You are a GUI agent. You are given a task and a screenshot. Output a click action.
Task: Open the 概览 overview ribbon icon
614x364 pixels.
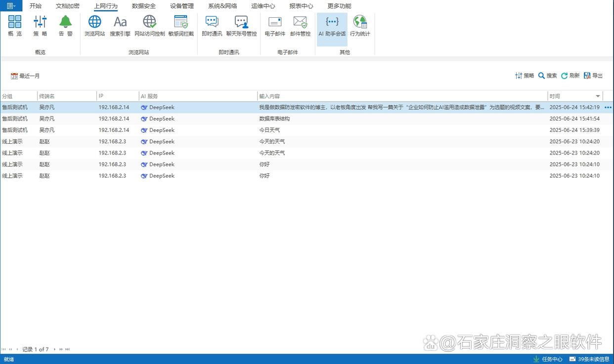pyautogui.click(x=15, y=26)
